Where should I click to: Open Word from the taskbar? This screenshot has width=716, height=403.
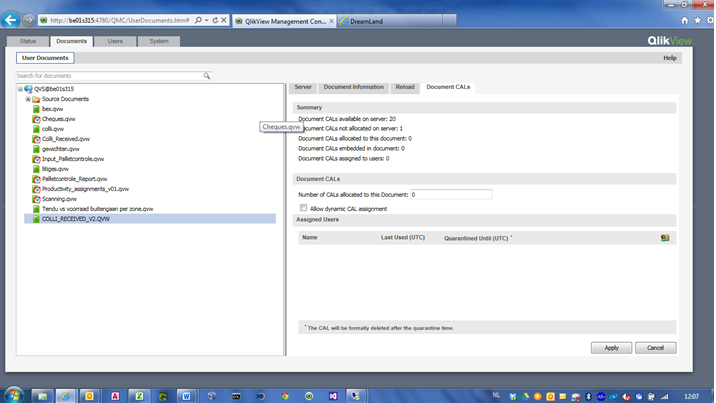click(x=186, y=396)
